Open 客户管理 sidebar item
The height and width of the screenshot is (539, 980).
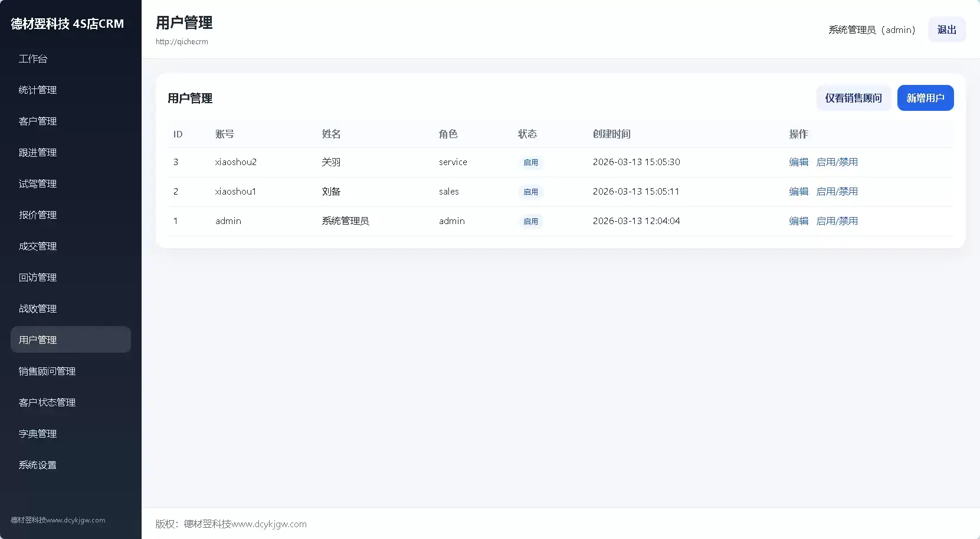[38, 121]
